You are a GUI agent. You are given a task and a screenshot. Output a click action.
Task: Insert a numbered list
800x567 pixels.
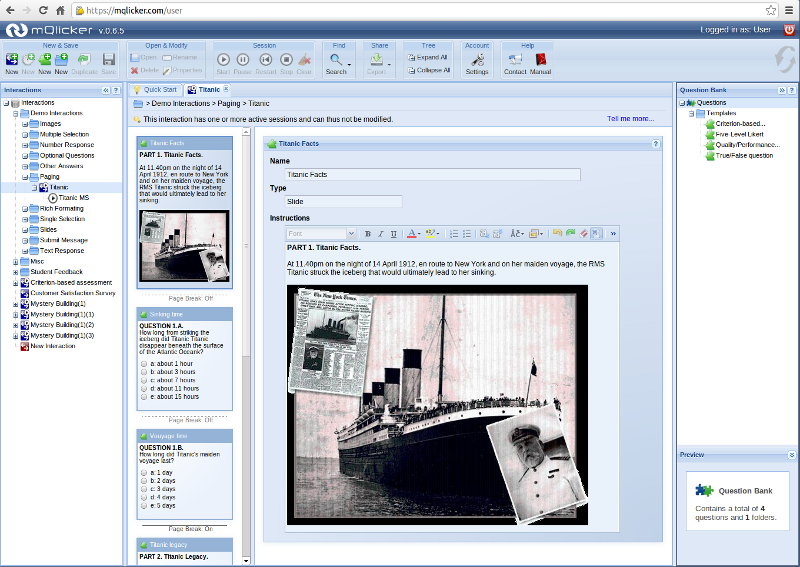click(x=454, y=234)
